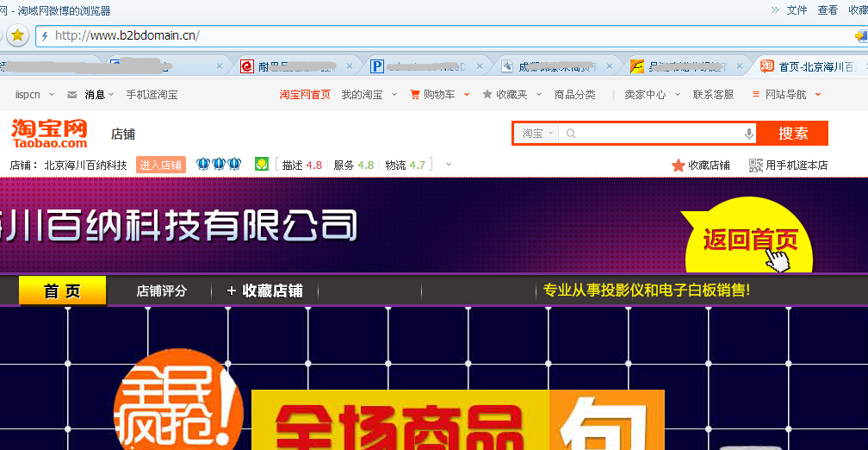Open 手机逛淘宝 link
The height and width of the screenshot is (450, 868).
[x=152, y=95]
